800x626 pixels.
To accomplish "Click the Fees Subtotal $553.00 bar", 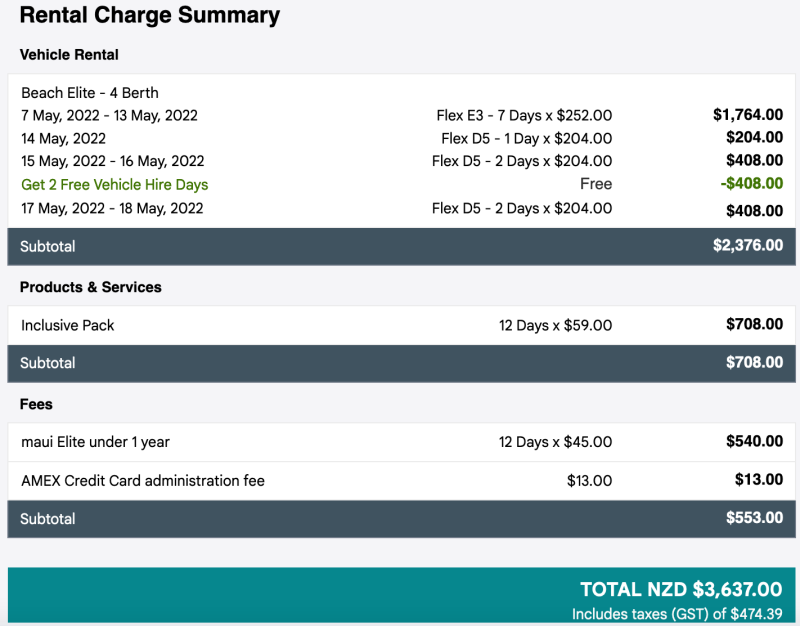I will tap(401, 519).
